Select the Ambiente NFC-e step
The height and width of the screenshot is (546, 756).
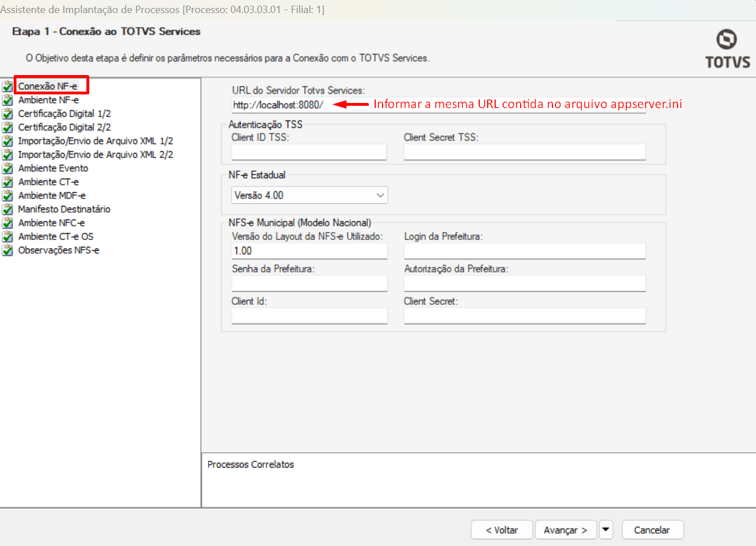tap(51, 223)
